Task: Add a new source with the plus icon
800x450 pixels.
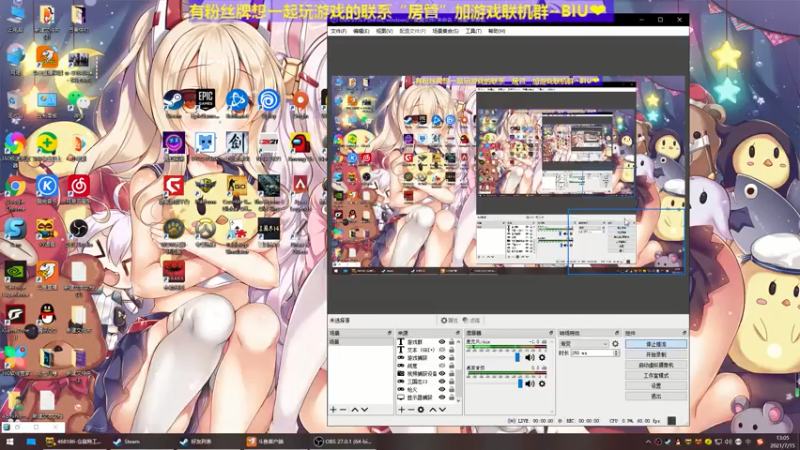Action: (402, 410)
